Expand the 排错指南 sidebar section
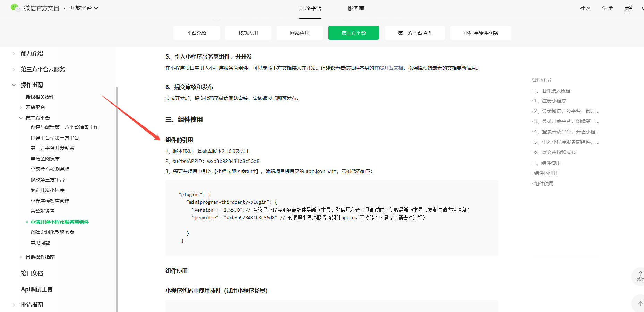 click(14, 305)
